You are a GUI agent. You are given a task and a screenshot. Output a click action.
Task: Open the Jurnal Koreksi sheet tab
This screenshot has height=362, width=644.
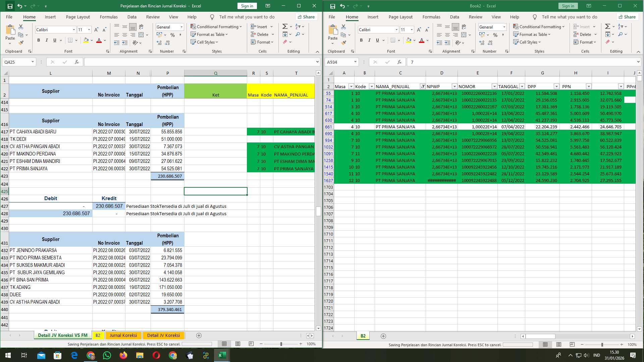123,335
